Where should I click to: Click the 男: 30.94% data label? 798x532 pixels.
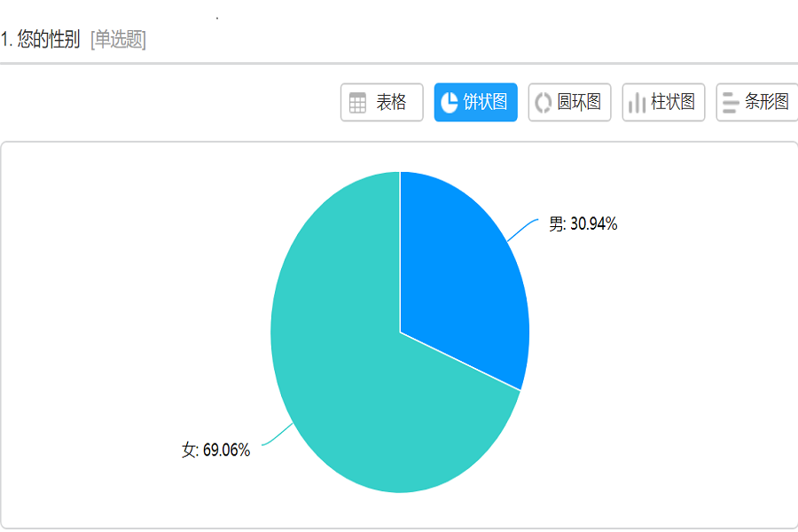[x=583, y=224]
